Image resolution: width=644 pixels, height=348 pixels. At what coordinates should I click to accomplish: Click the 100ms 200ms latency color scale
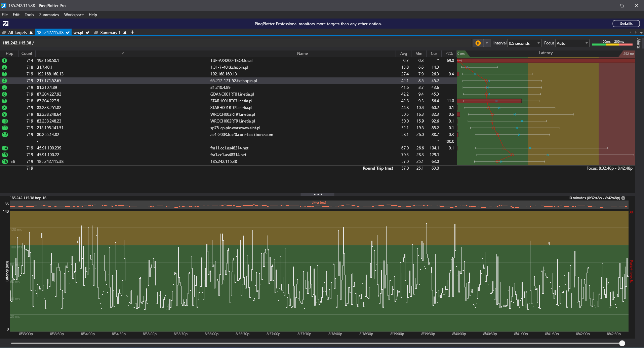[x=612, y=43]
